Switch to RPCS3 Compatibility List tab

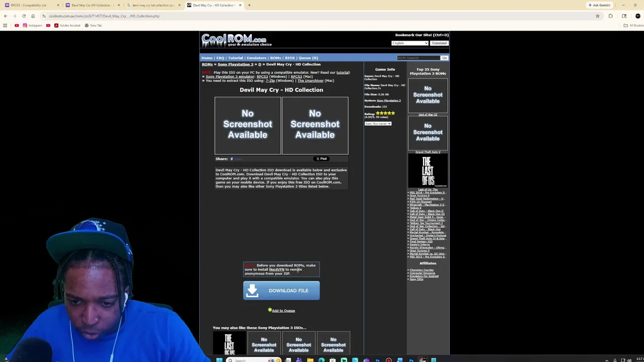tap(30, 5)
